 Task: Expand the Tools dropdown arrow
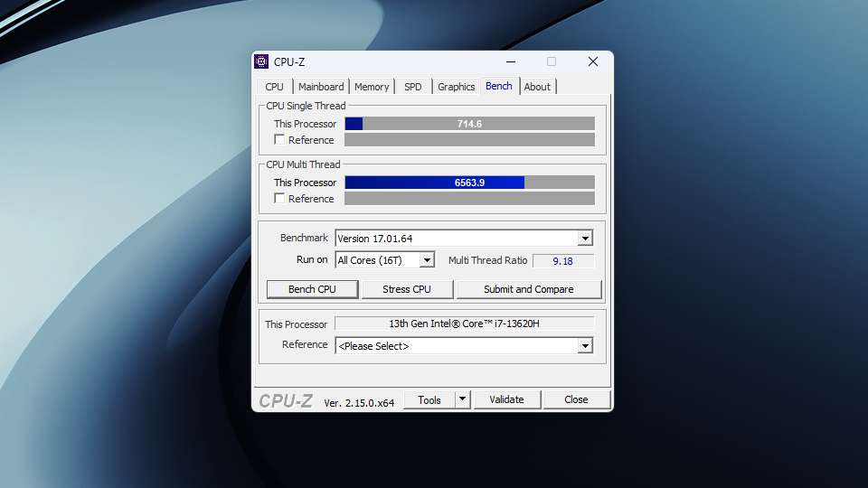[x=462, y=399]
